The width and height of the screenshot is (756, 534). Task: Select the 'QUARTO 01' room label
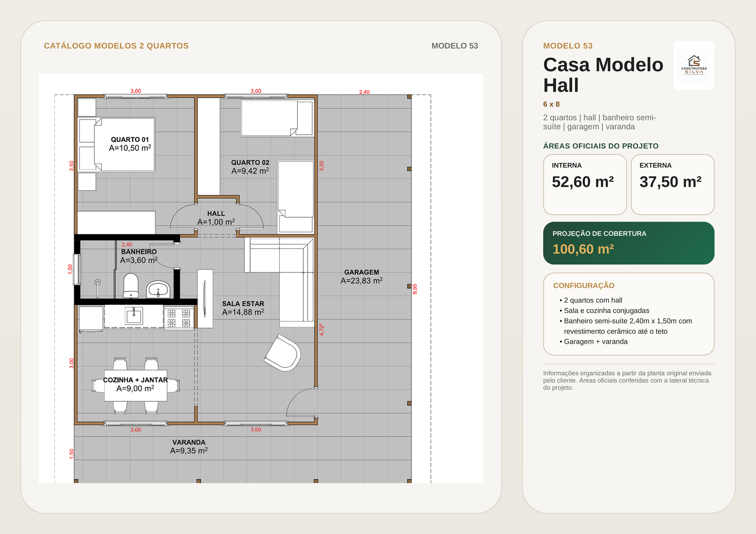(x=130, y=139)
